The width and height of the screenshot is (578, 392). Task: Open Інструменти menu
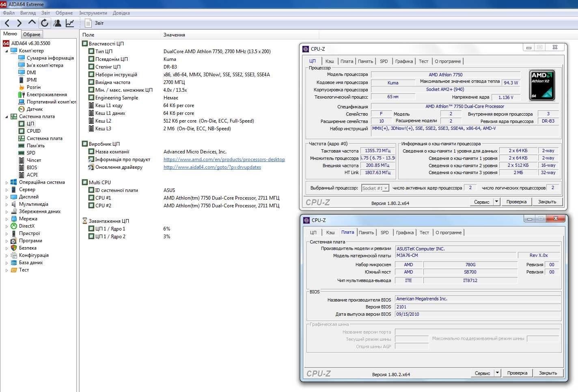tap(93, 13)
